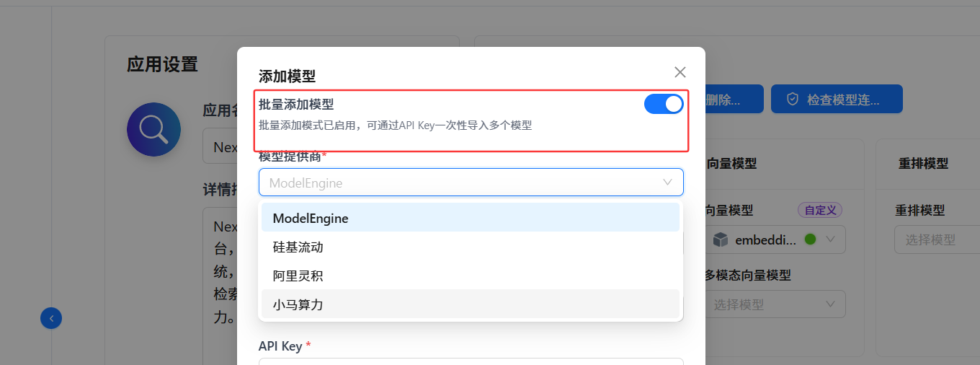This screenshot has width=980, height=365.
Task: Click the shield icon on the 检查模型 button
Action: 792,100
